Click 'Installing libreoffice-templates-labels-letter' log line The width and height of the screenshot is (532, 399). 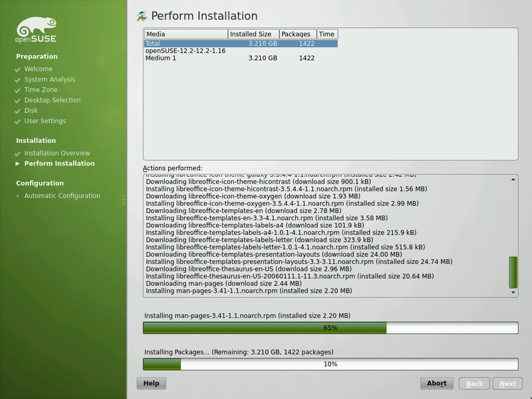pyautogui.click(x=285, y=247)
